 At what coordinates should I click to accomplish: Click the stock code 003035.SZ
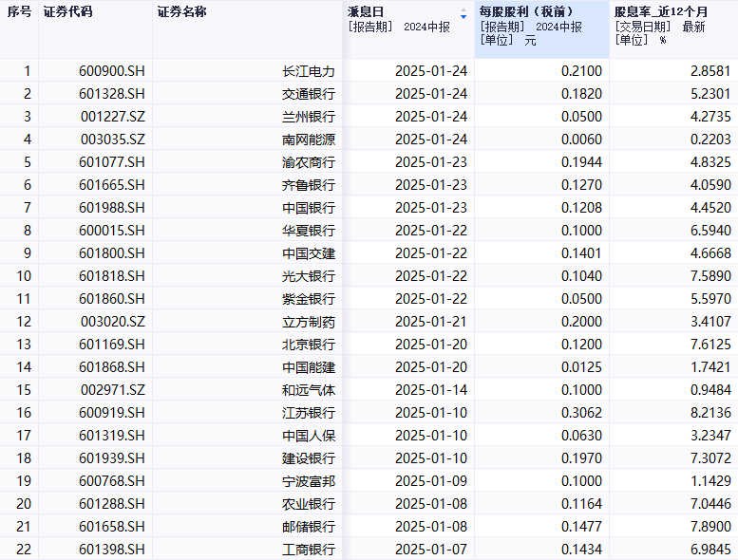[x=113, y=140]
